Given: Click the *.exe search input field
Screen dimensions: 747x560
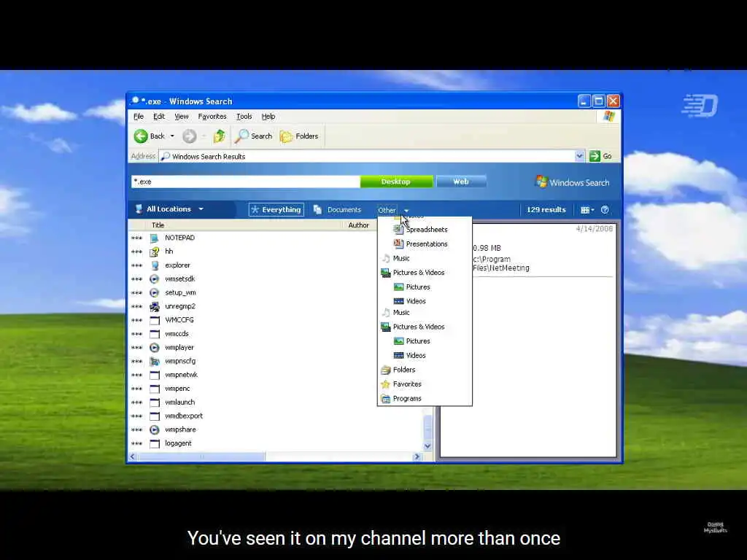Looking at the screenshot, I should [x=245, y=182].
